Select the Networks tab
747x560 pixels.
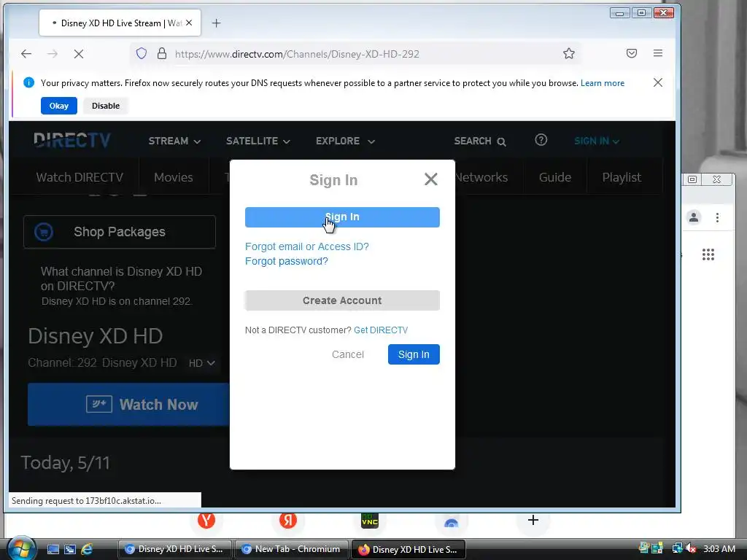coord(481,177)
